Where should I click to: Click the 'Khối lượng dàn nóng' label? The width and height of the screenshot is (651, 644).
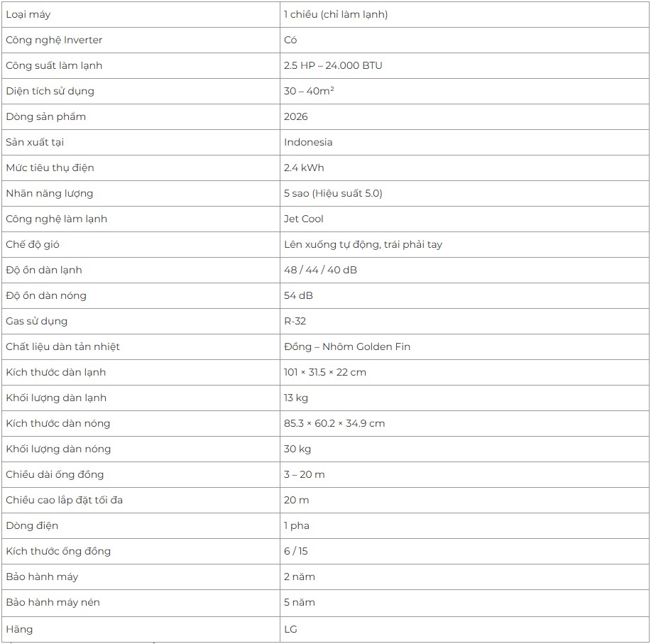[x=58, y=449]
